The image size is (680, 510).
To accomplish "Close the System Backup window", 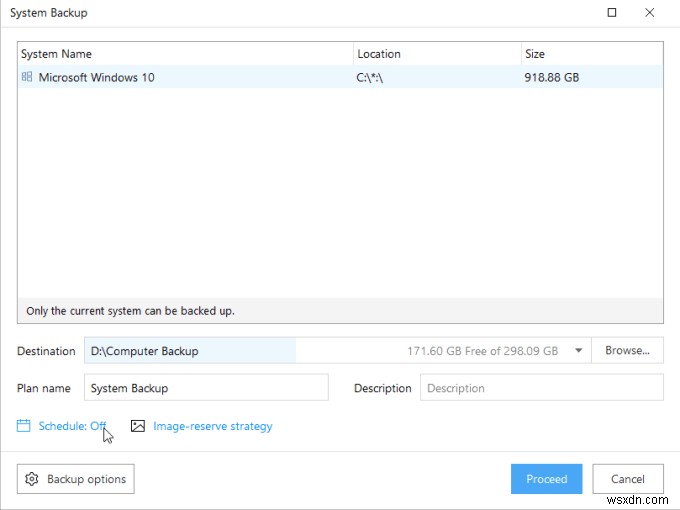I will click(650, 12).
